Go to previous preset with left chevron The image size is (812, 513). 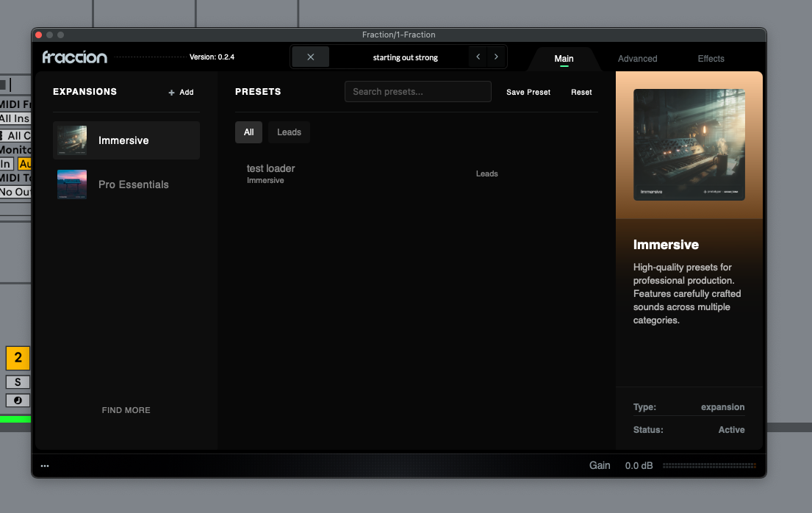478,57
